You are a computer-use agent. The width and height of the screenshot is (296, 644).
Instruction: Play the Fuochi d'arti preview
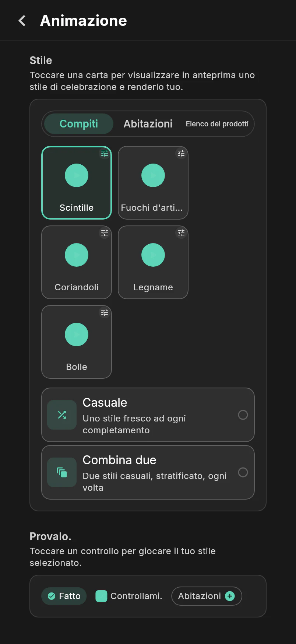click(x=153, y=175)
